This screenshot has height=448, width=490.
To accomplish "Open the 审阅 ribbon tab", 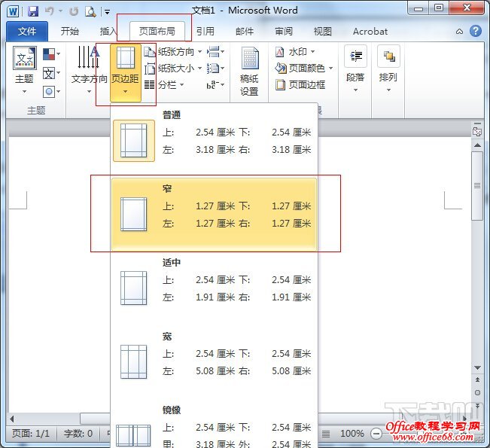I will coord(284,32).
